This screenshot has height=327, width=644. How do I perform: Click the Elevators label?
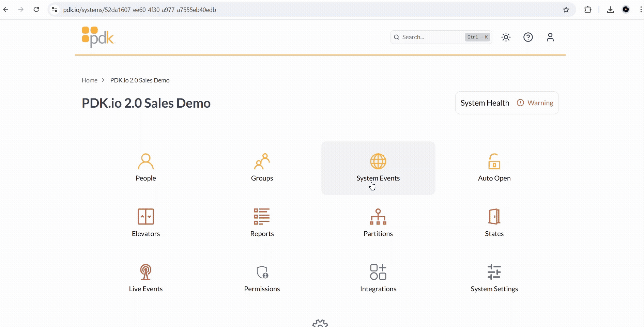click(146, 234)
